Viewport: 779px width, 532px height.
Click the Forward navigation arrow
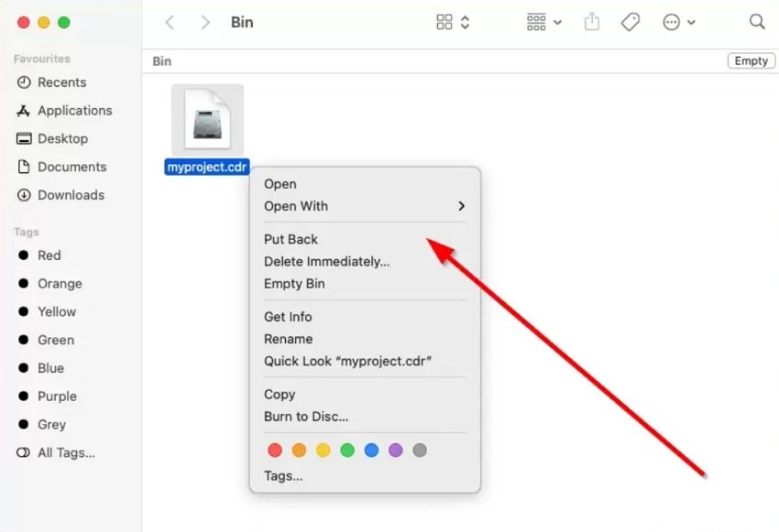pyautogui.click(x=204, y=22)
